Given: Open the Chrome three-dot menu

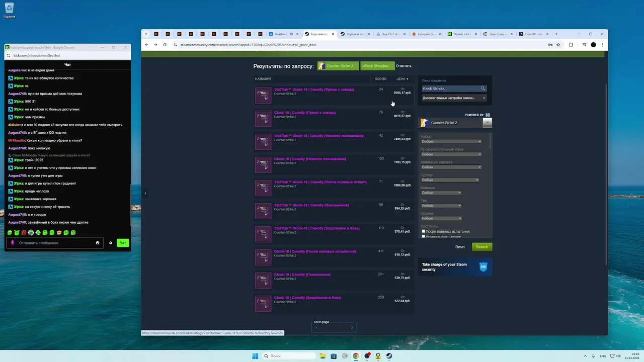Looking at the screenshot, I should point(603,45).
